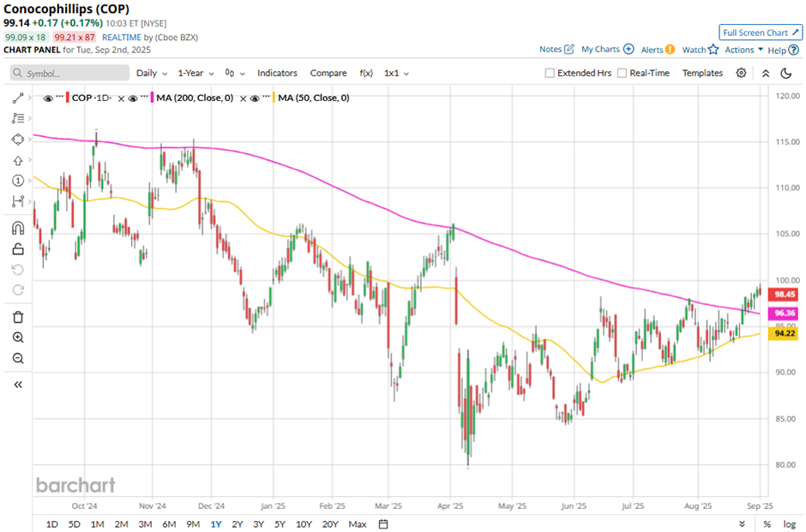The width and height of the screenshot is (806, 532).
Task: Open the chart type candlestick menu
Action: [x=234, y=73]
